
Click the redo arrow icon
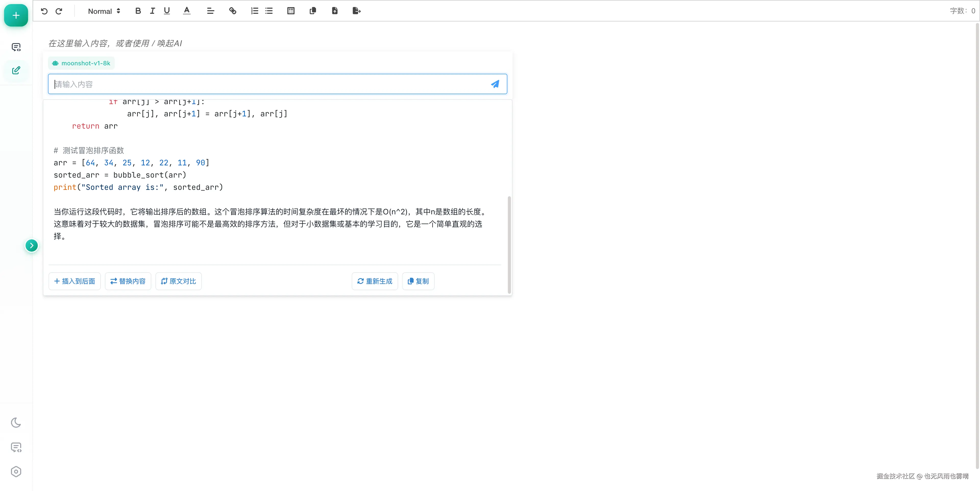click(x=59, y=11)
